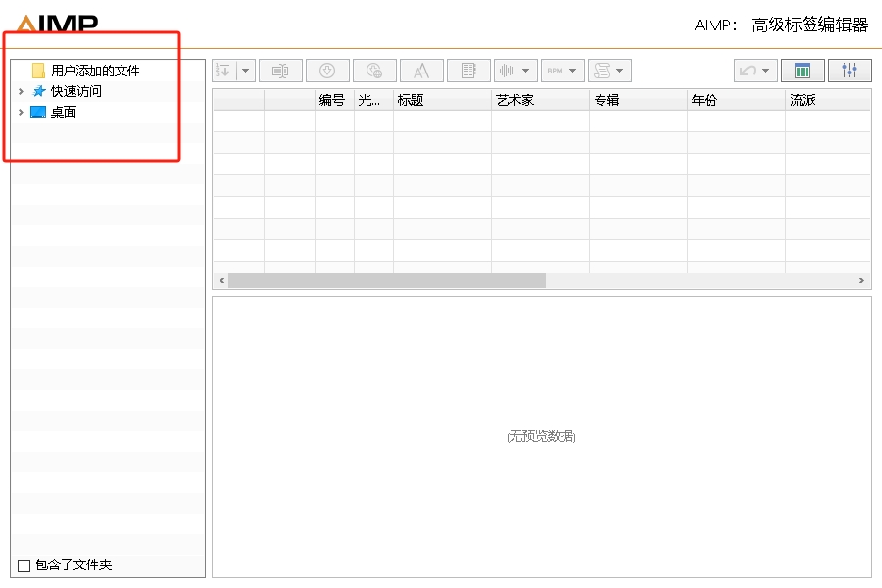Select 快速访问 in the folder tree
This screenshot has width=882, height=588.
pos(75,91)
